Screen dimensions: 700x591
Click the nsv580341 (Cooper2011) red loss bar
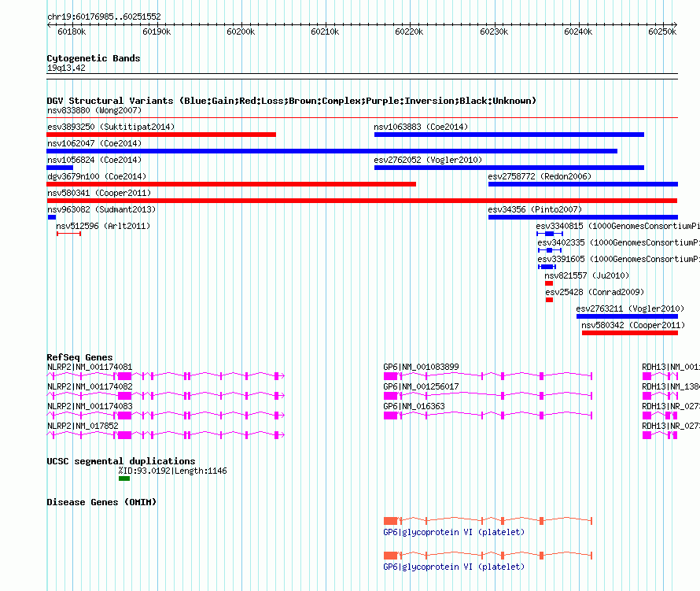(362, 201)
